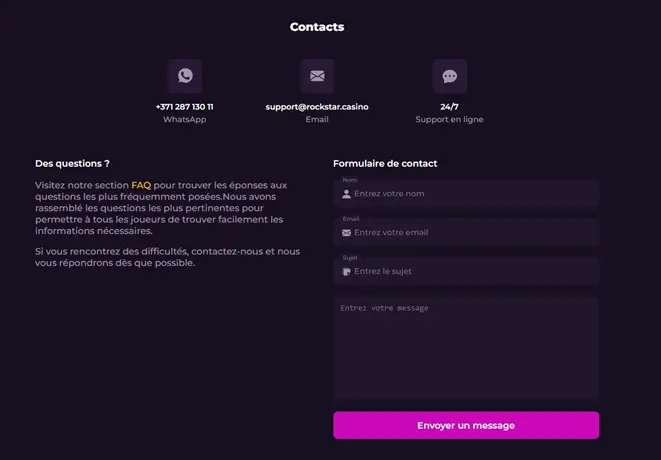
Task: Click the small envelope icon in the email field
Action: click(x=346, y=233)
